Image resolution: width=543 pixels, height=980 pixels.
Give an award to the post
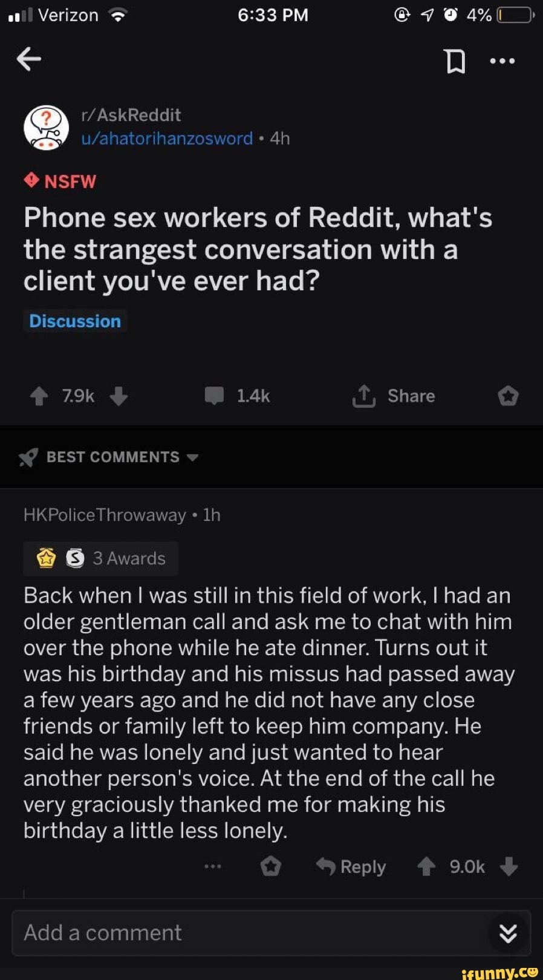coord(508,396)
